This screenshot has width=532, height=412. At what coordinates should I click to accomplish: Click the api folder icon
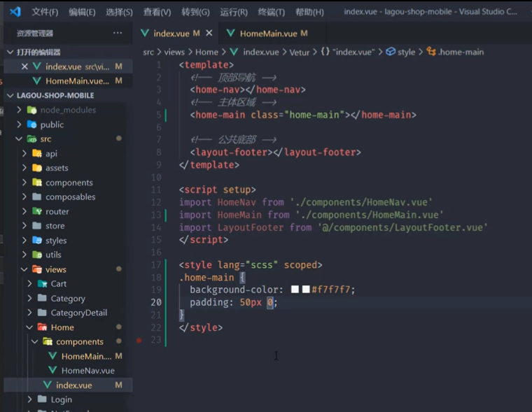pos(36,153)
